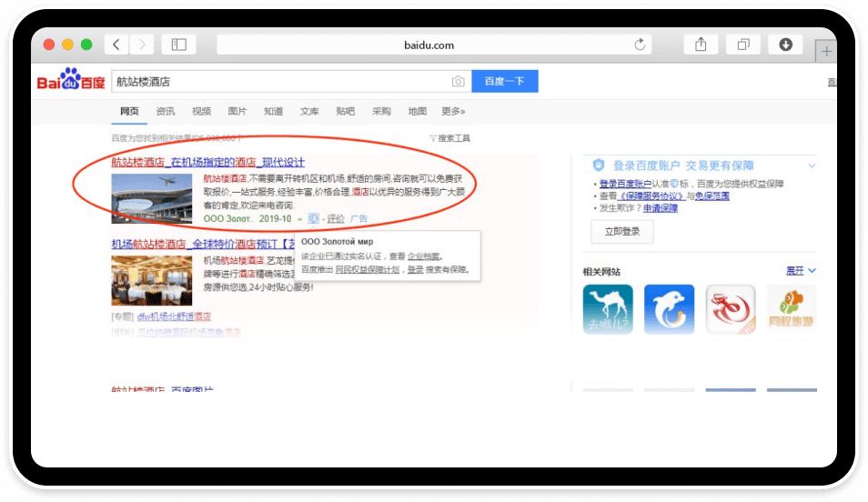Select the 资讯 tab
This screenshot has width=868, height=502.
(166, 111)
